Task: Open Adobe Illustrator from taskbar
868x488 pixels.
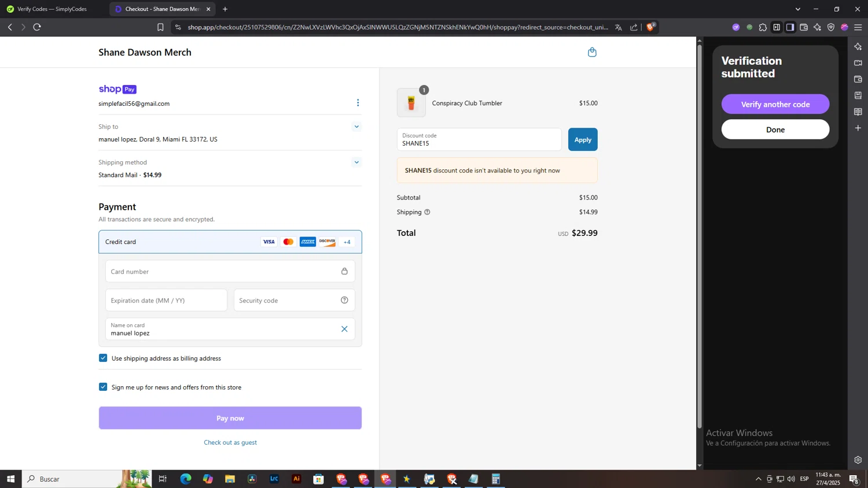Action: pos(296,479)
